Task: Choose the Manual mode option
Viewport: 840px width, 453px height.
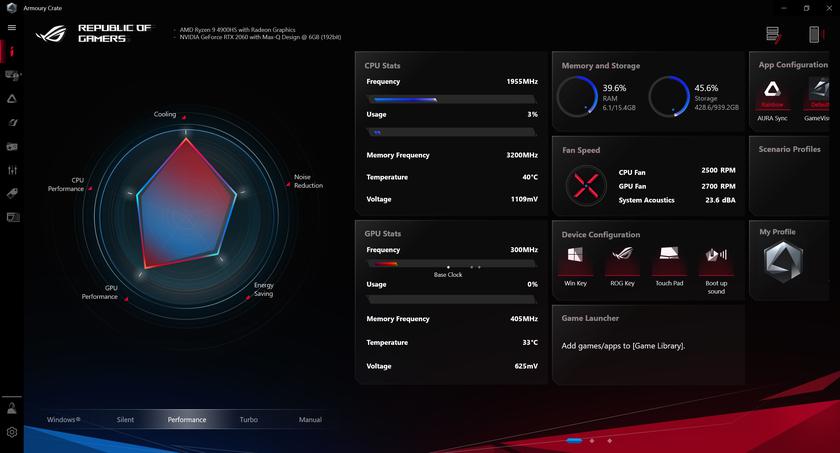Action: [310, 420]
